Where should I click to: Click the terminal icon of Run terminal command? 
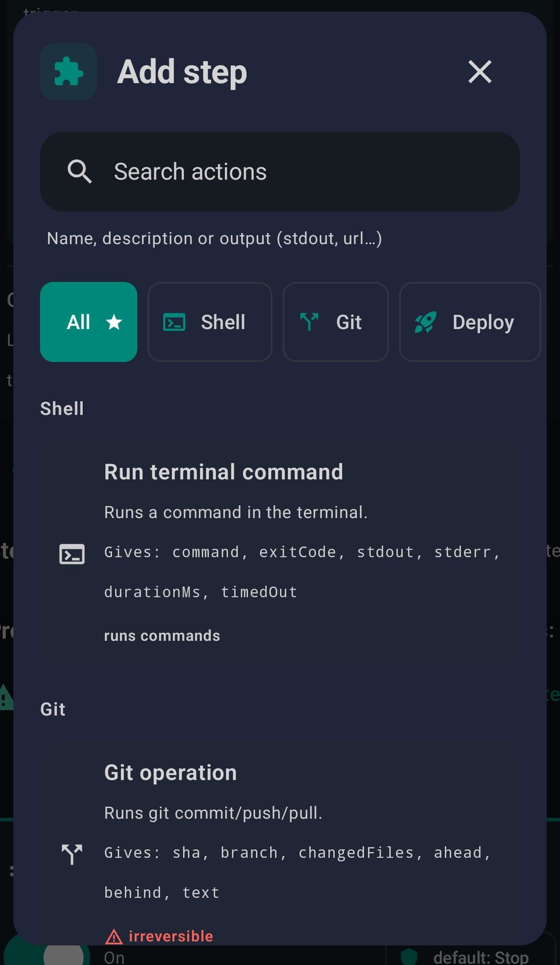(x=72, y=554)
